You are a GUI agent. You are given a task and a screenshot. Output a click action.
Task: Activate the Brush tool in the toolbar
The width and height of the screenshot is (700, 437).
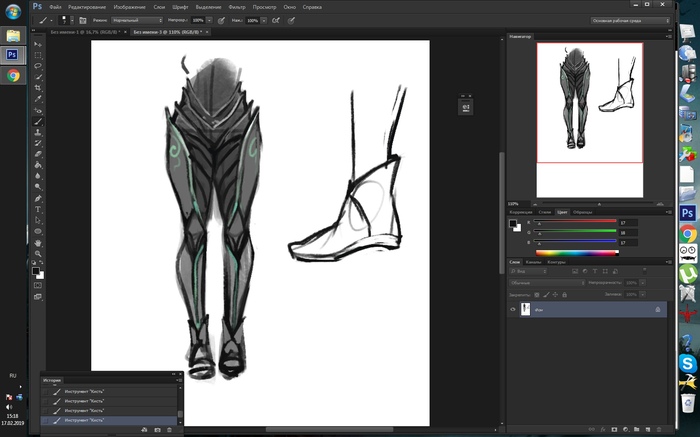point(38,121)
